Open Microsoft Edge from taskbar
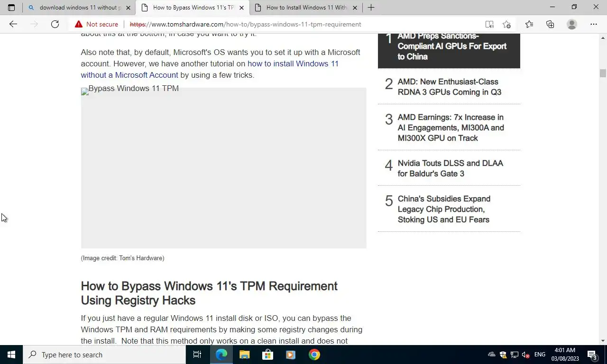The image size is (607, 364). pyautogui.click(x=221, y=355)
